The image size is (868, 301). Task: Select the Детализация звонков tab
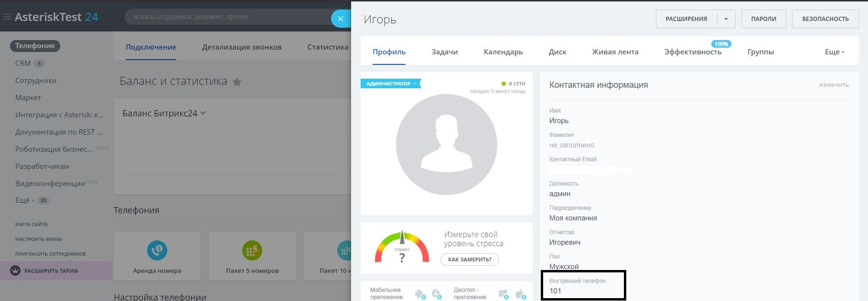click(242, 47)
